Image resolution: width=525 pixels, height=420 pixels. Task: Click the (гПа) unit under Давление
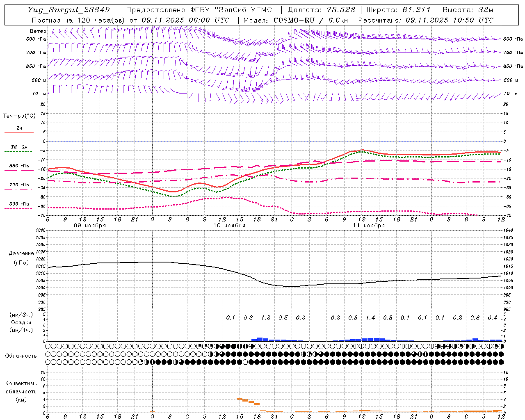tap(21, 262)
